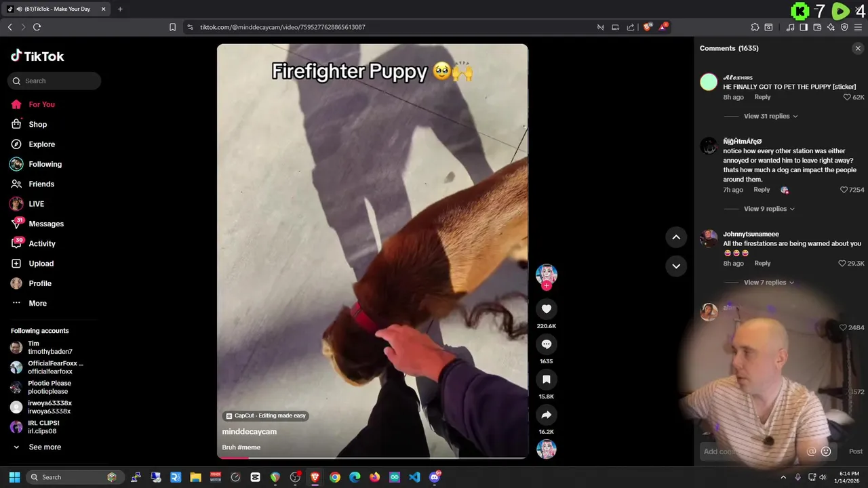Open Visual Studio Code from taskbar

click(x=414, y=477)
